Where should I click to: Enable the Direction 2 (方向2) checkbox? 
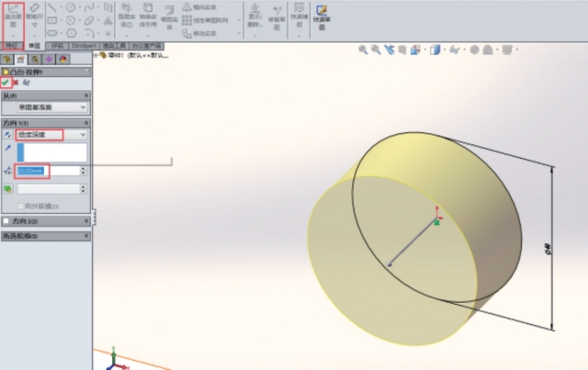[x=6, y=221]
